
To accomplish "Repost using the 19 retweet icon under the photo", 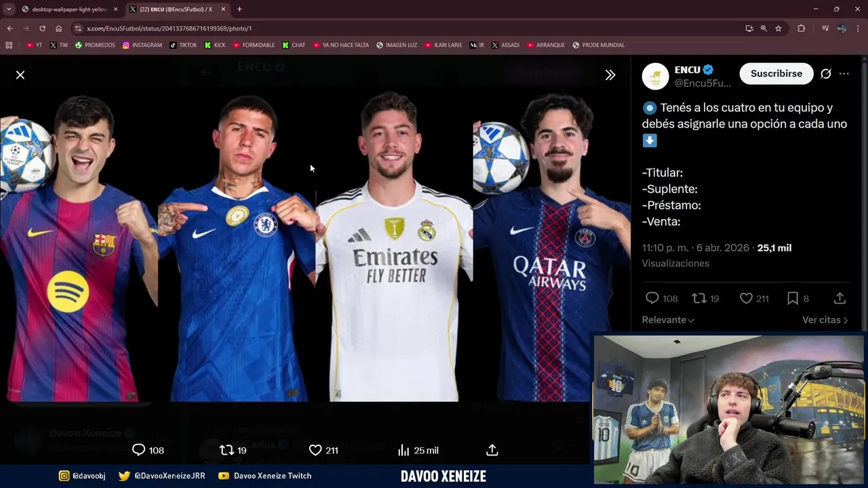I will point(233,450).
